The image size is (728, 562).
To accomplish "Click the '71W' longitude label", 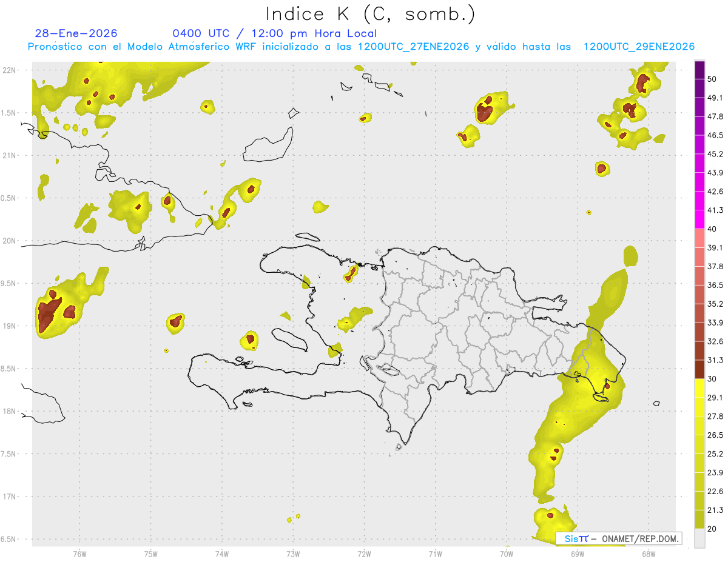I will pos(435,554).
